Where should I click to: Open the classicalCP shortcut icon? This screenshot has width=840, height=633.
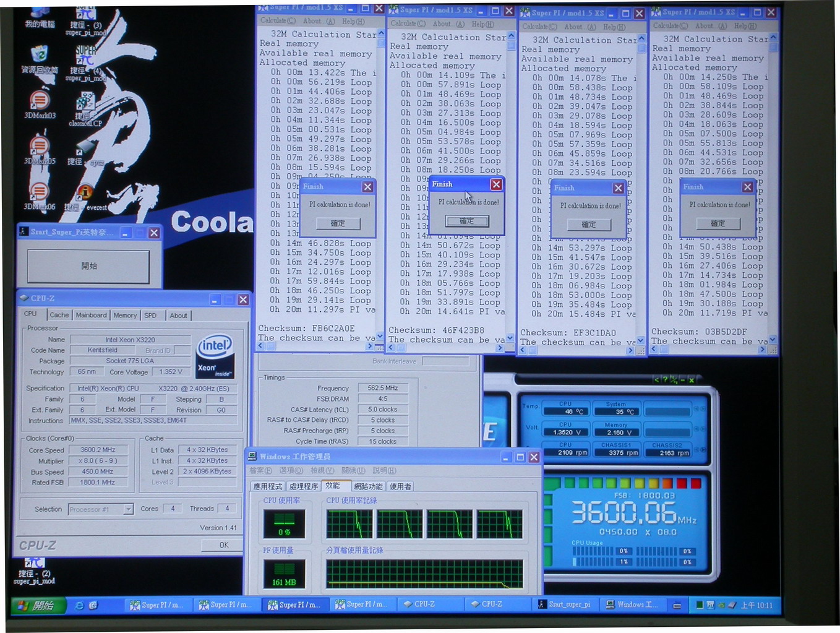pos(85,110)
